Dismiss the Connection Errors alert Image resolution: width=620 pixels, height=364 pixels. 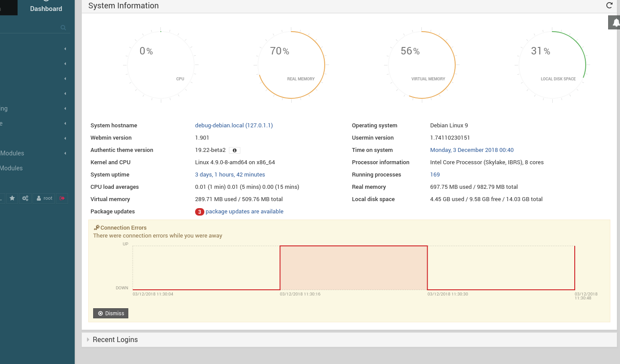point(111,313)
